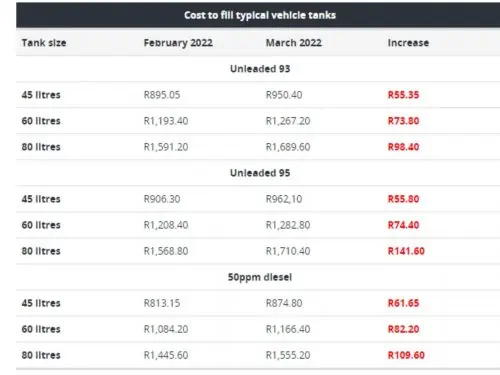Click the '50ppm diesel' section heading
500x375 pixels.
260,277
